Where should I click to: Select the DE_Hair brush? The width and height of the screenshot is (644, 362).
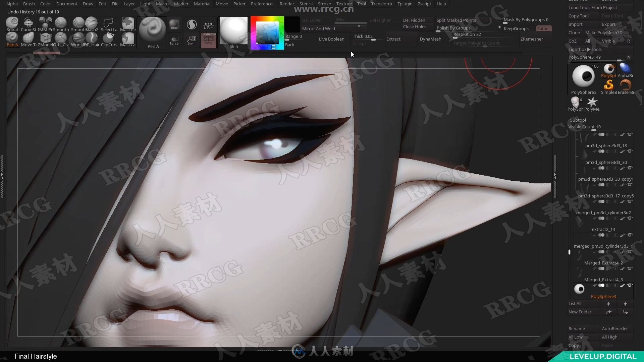(x=92, y=40)
